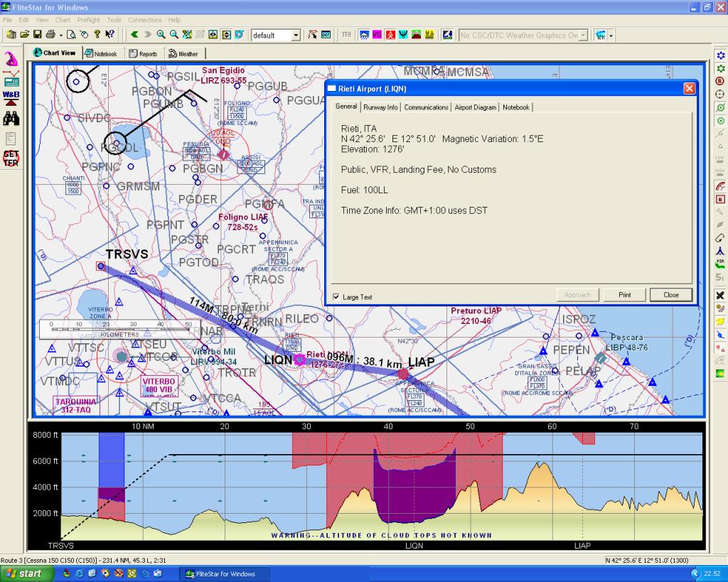
Task: Click the blue gear icon in right toolbar
Action: point(720,55)
